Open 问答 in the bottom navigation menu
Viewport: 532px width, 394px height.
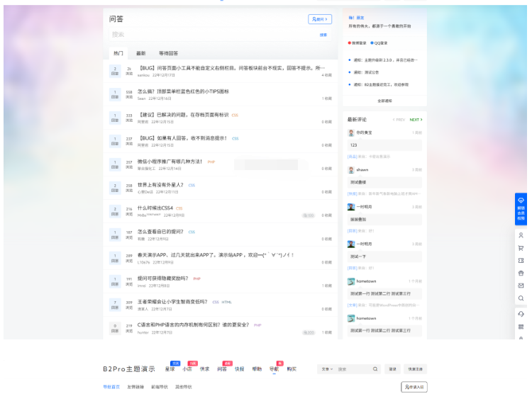tap(221, 369)
